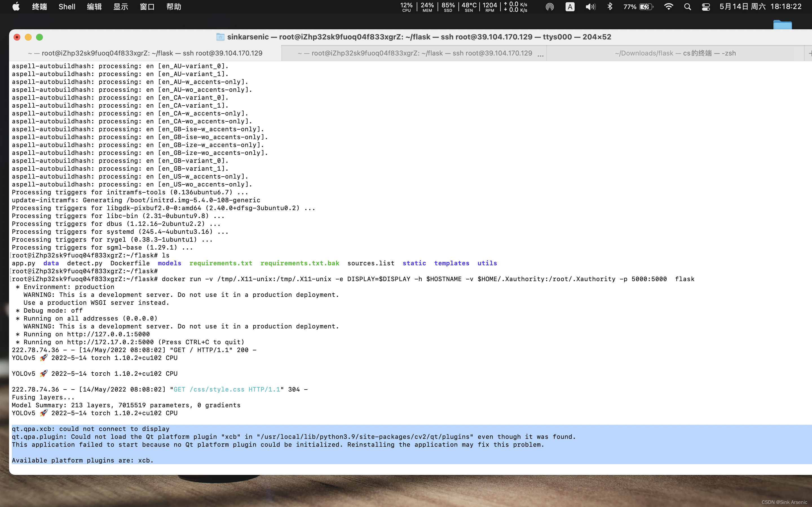This screenshot has width=812, height=507.
Task: Click the input method/keyboard icon
Action: 570,6
